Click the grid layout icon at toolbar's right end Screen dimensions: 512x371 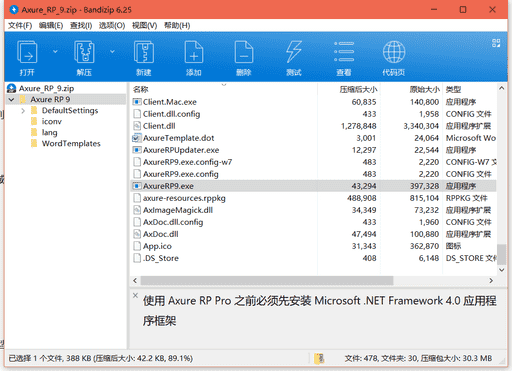tap(496, 43)
